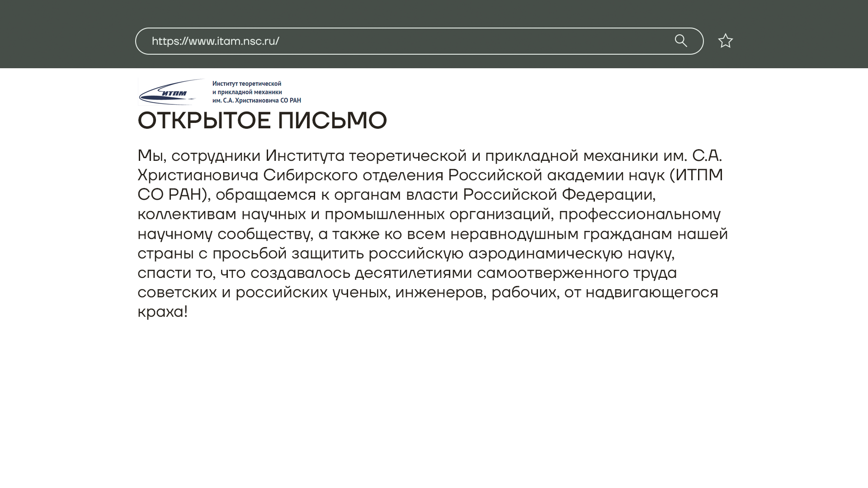The height and width of the screenshot is (488, 868).
Task: Bookmark the page with the star icon
Action: click(725, 41)
